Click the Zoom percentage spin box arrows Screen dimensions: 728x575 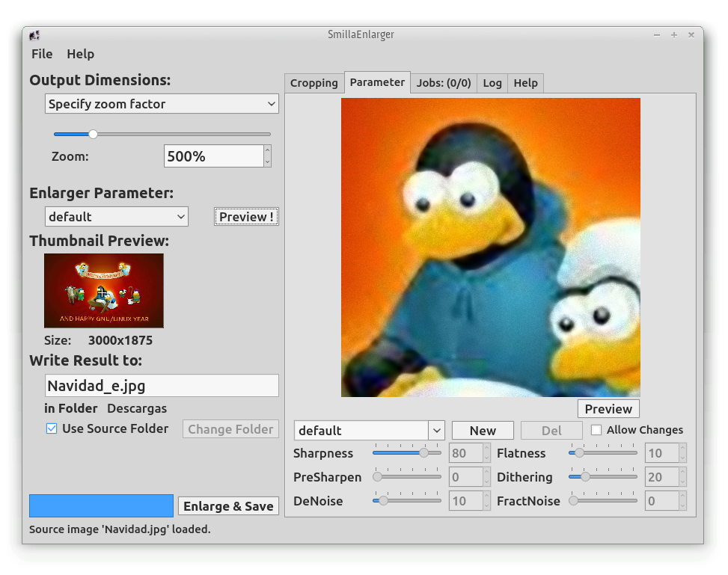(x=267, y=156)
